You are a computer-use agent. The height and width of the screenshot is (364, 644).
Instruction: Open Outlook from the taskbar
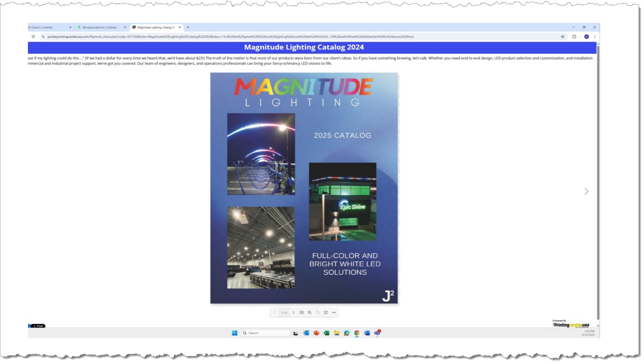click(306, 333)
